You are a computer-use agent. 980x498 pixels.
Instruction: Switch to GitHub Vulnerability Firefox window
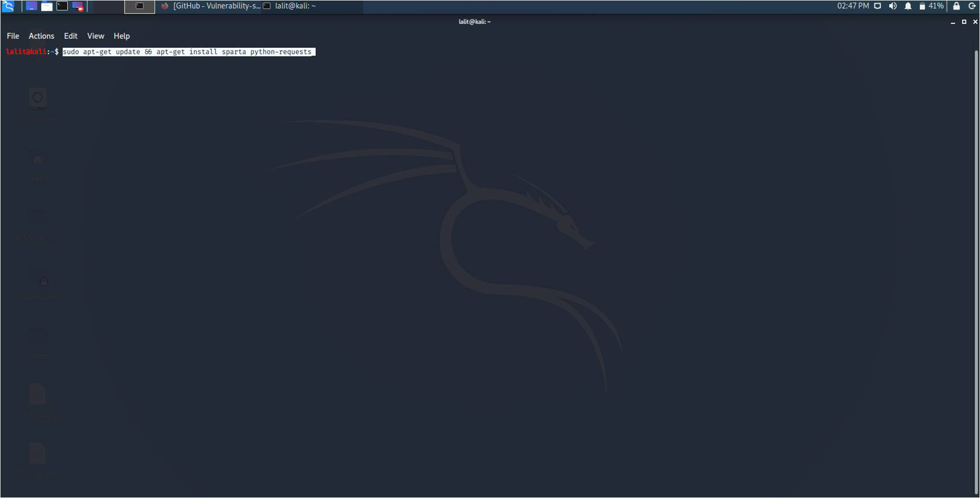(x=211, y=6)
